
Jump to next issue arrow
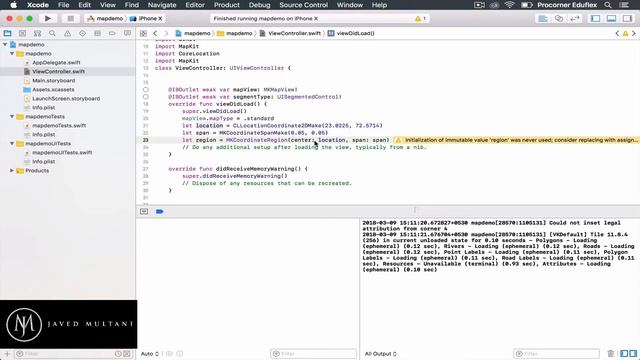[x=634, y=33]
